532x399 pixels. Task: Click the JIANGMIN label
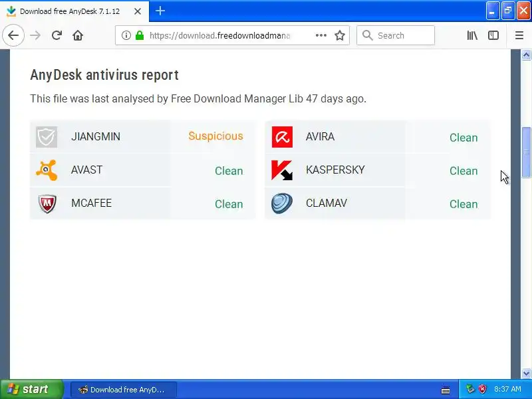coord(96,136)
